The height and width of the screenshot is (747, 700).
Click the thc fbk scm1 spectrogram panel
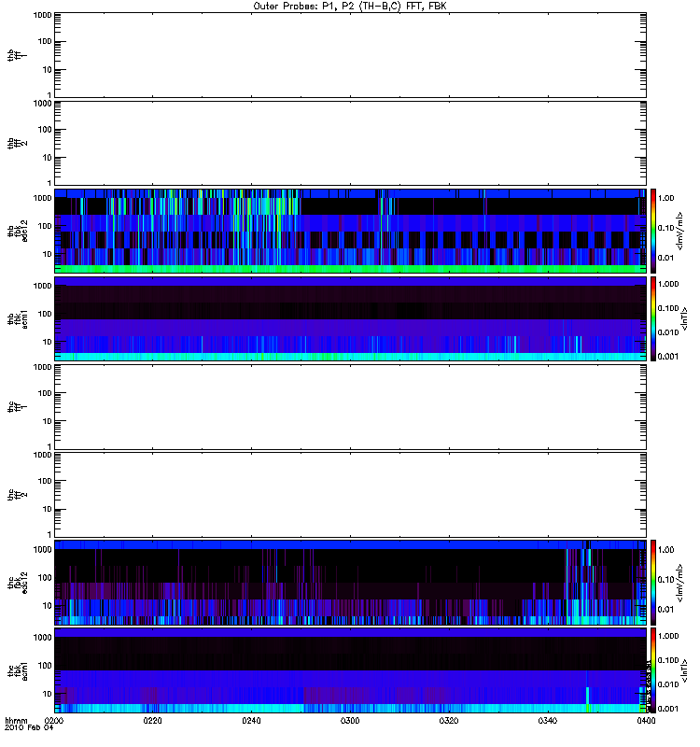(350, 670)
